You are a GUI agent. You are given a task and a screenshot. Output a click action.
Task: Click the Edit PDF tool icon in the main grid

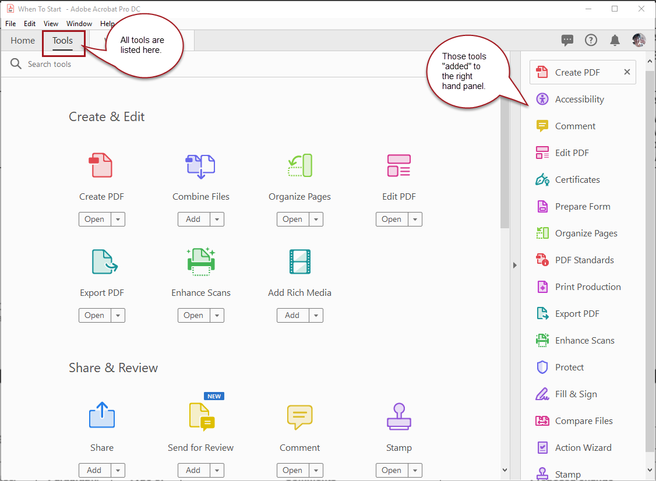click(399, 165)
